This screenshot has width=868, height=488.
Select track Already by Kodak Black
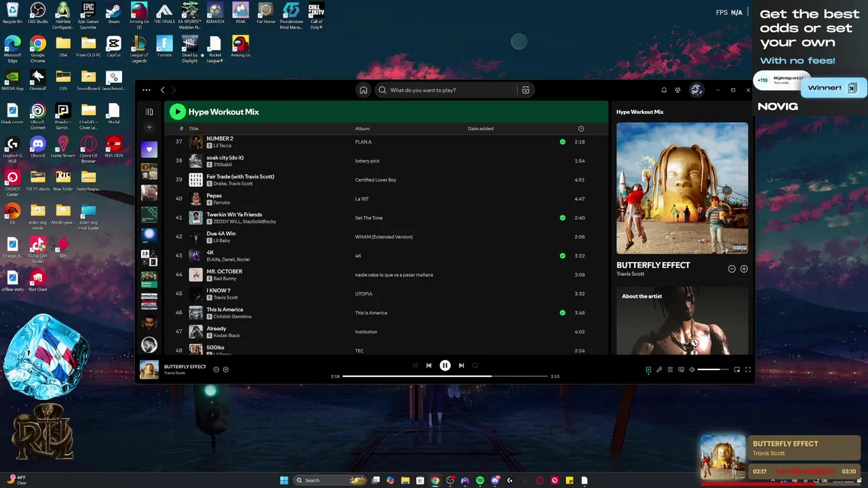point(386,331)
